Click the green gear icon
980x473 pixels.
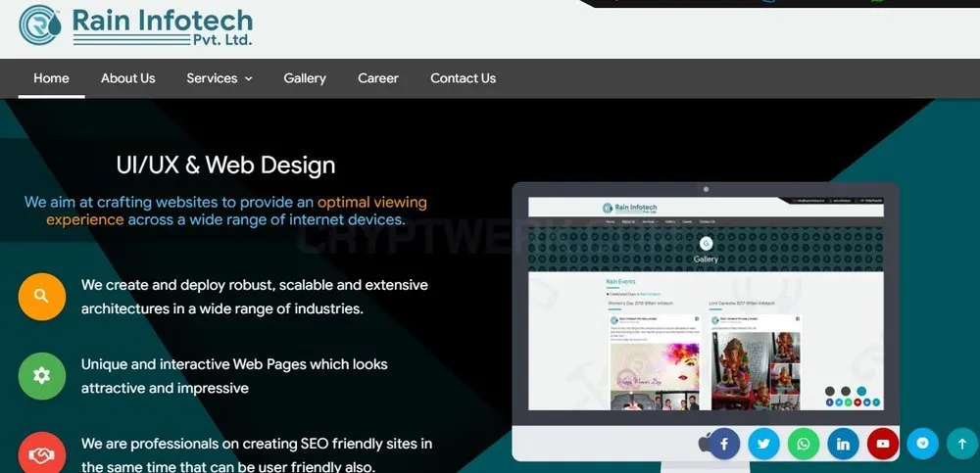pos(42,375)
